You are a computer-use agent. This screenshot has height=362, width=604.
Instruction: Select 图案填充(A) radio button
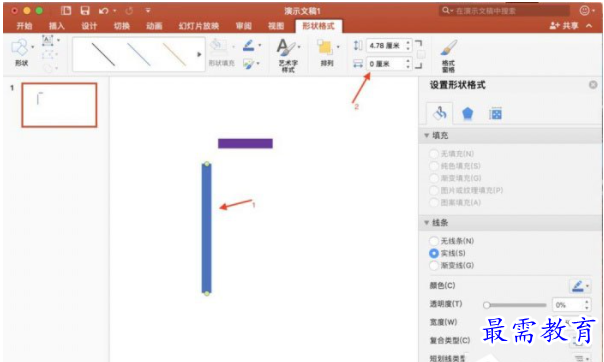(x=434, y=203)
